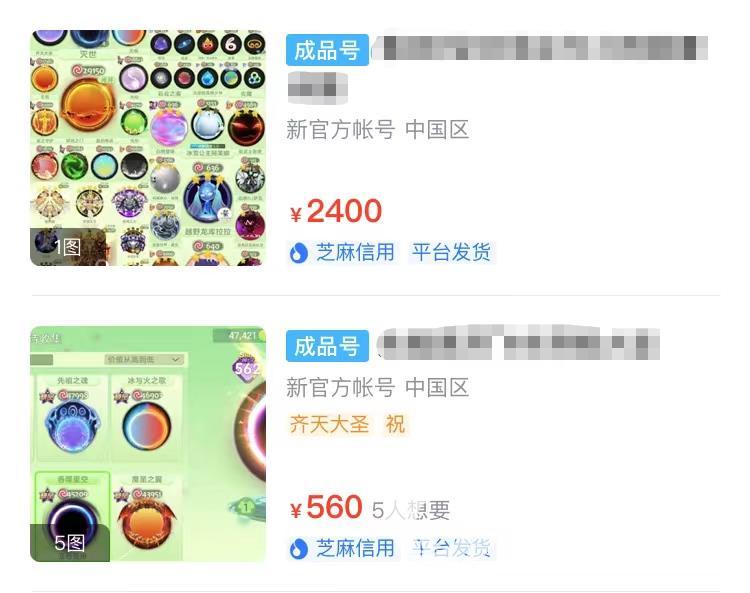This screenshot has height=593, width=750.
Task: Click the 平台发货 label under ¥2400
Action: pos(452,253)
